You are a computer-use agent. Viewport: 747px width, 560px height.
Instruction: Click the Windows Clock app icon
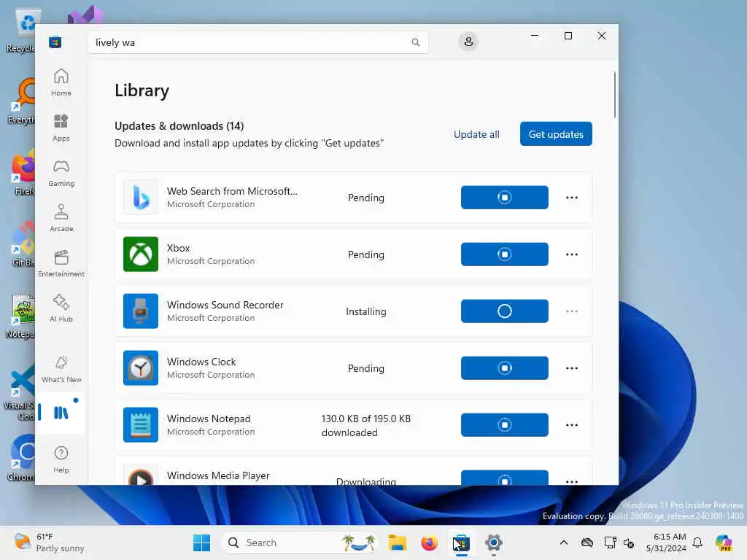click(141, 368)
